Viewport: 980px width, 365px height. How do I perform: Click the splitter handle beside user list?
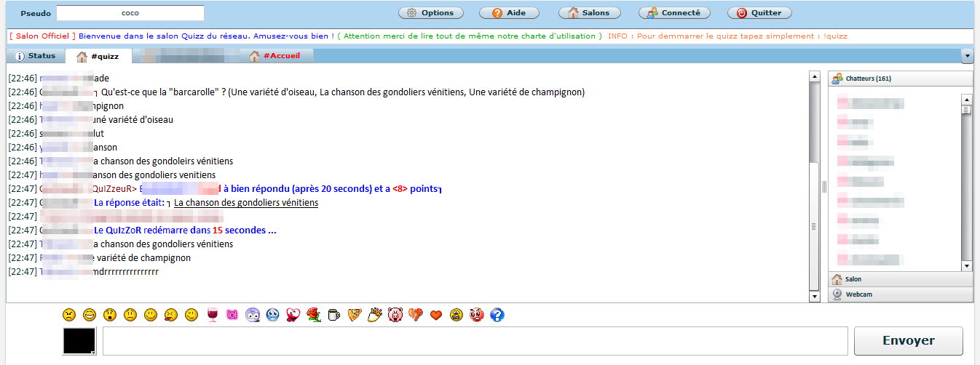point(824,187)
